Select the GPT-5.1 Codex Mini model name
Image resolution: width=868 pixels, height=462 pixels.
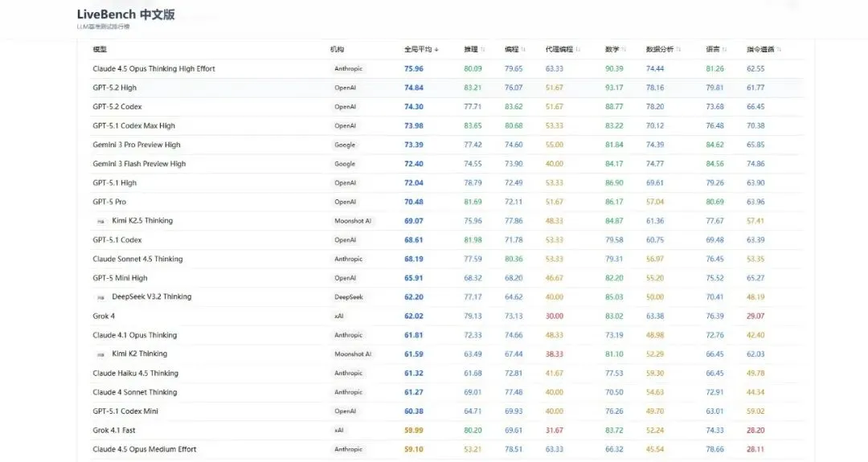(x=125, y=411)
